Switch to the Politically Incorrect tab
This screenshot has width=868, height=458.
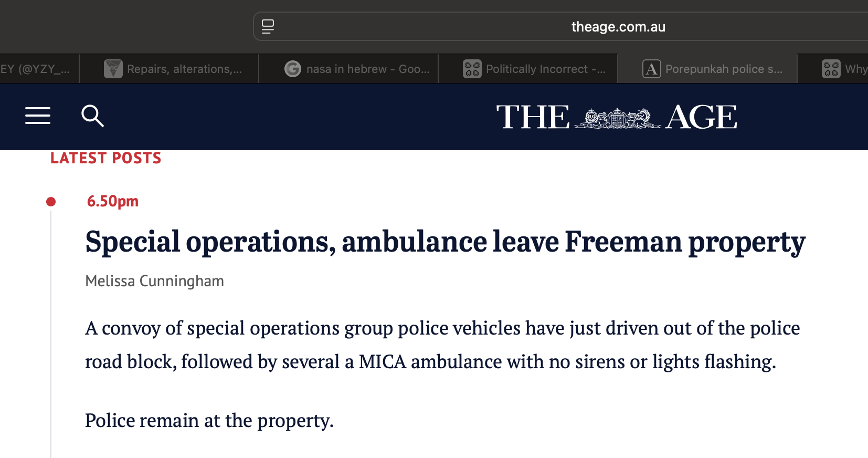click(x=546, y=69)
